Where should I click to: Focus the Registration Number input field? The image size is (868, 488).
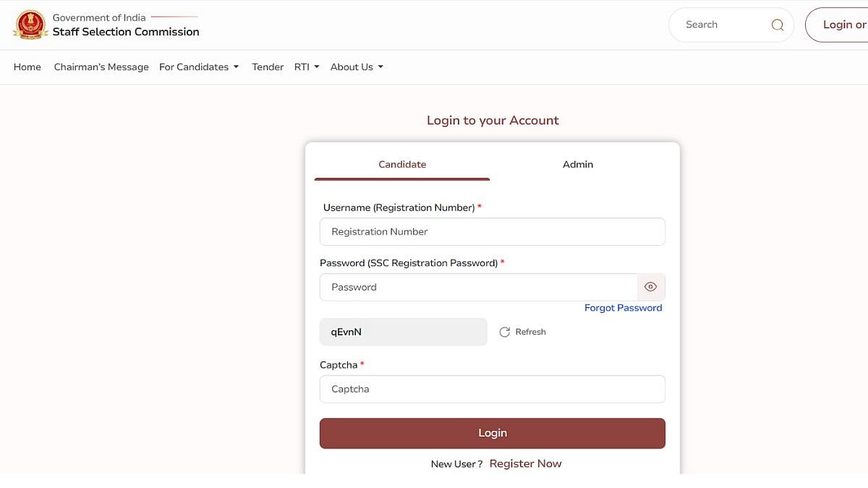click(x=492, y=232)
